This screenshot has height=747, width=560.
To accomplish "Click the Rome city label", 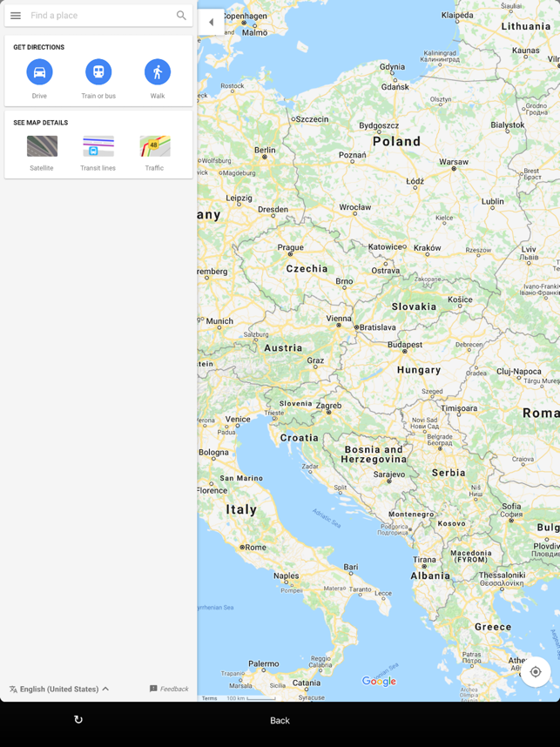I will click(x=256, y=548).
